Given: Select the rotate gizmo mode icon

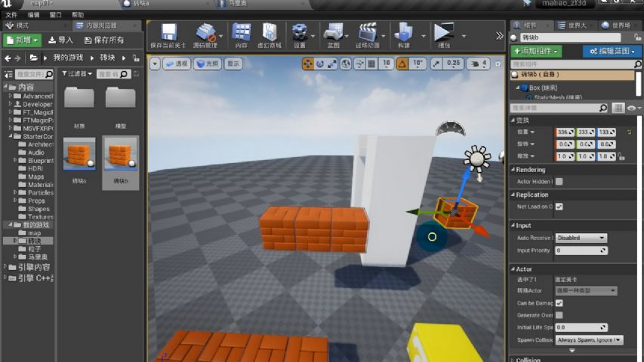Looking at the screenshot, I should (320, 63).
